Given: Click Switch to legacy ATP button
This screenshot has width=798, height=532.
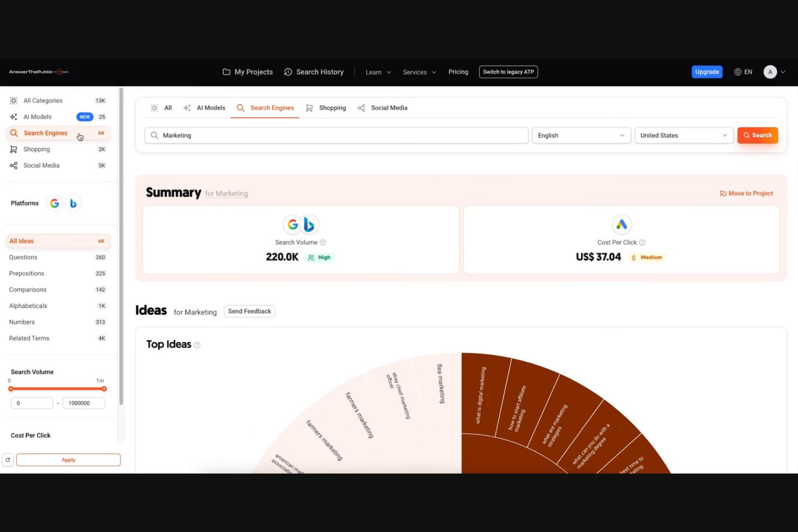Looking at the screenshot, I should [508, 72].
